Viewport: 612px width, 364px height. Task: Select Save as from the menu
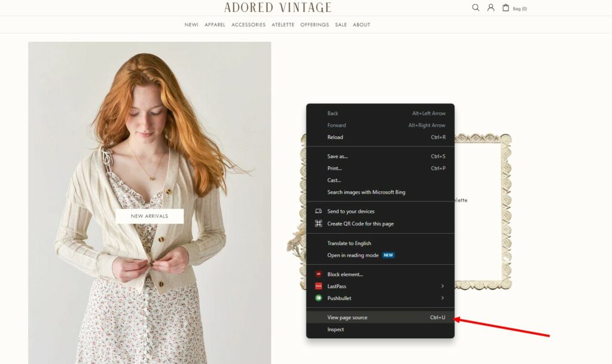click(337, 156)
